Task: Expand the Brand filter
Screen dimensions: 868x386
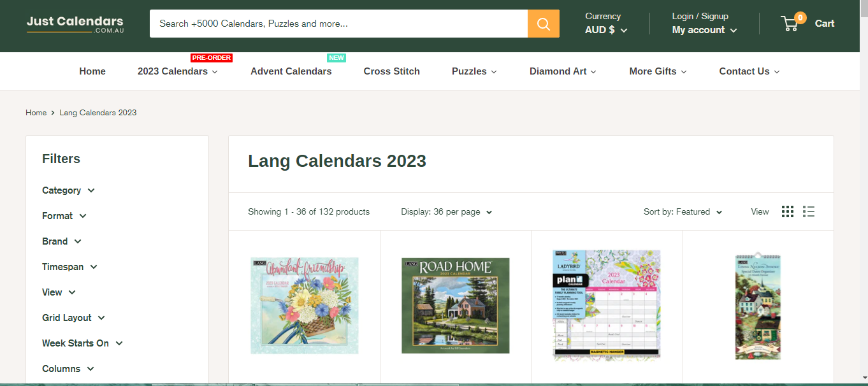Action: point(61,241)
